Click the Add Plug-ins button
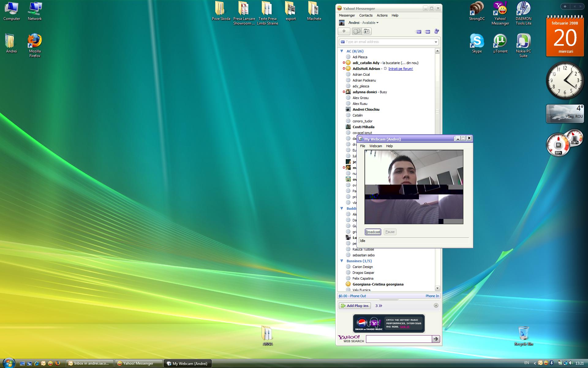The height and width of the screenshot is (368, 588). coord(355,306)
